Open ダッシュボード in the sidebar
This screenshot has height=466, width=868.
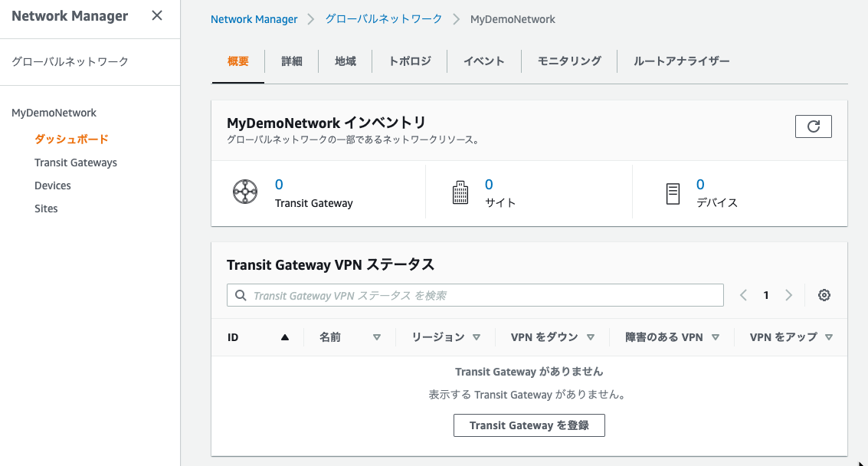[71, 139]
